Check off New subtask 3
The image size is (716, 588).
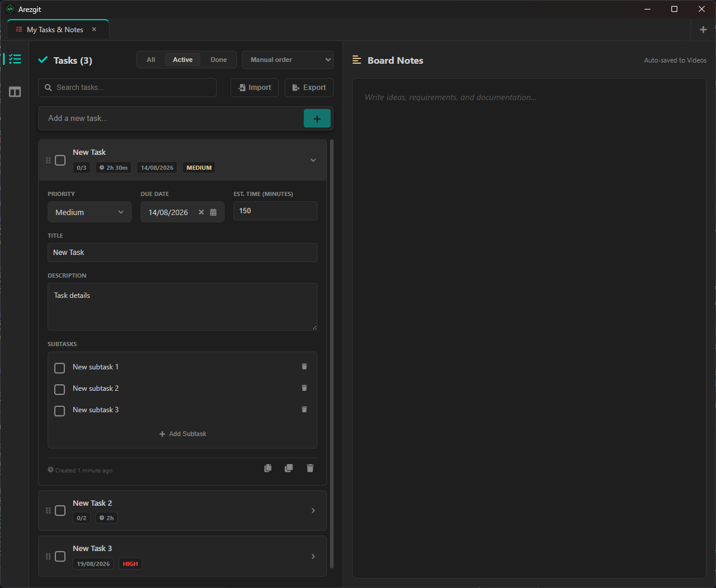click(x=60, y=411)
